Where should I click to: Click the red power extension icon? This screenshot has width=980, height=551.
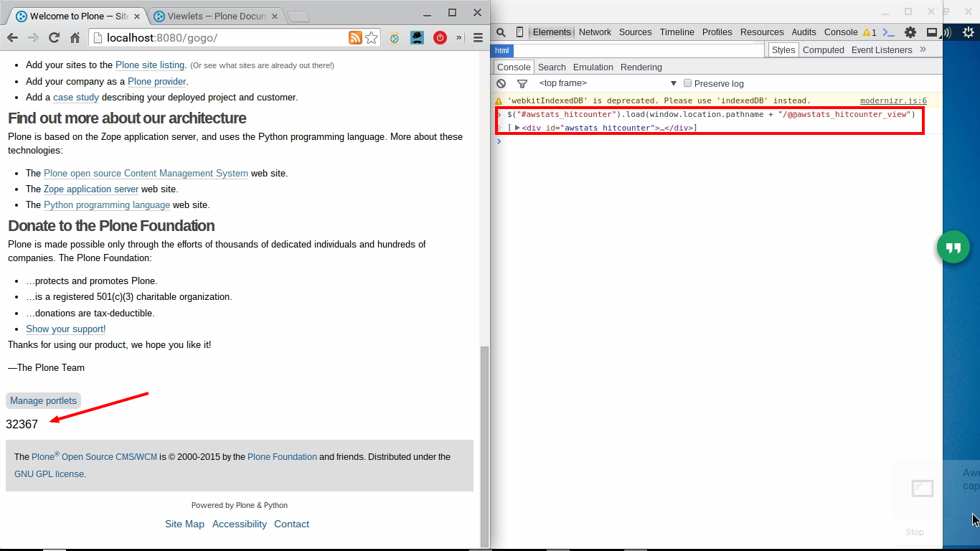(440, 38)
